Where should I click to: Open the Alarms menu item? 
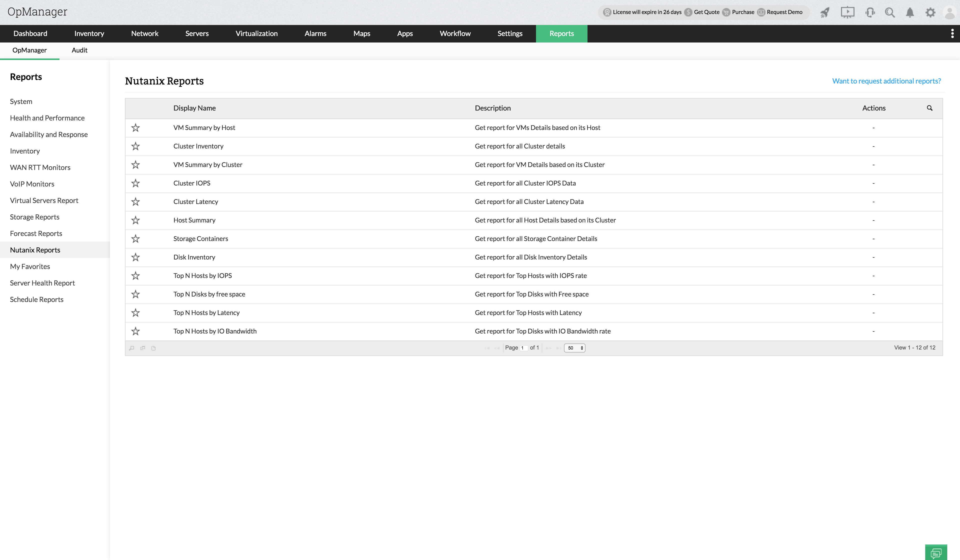315,33
